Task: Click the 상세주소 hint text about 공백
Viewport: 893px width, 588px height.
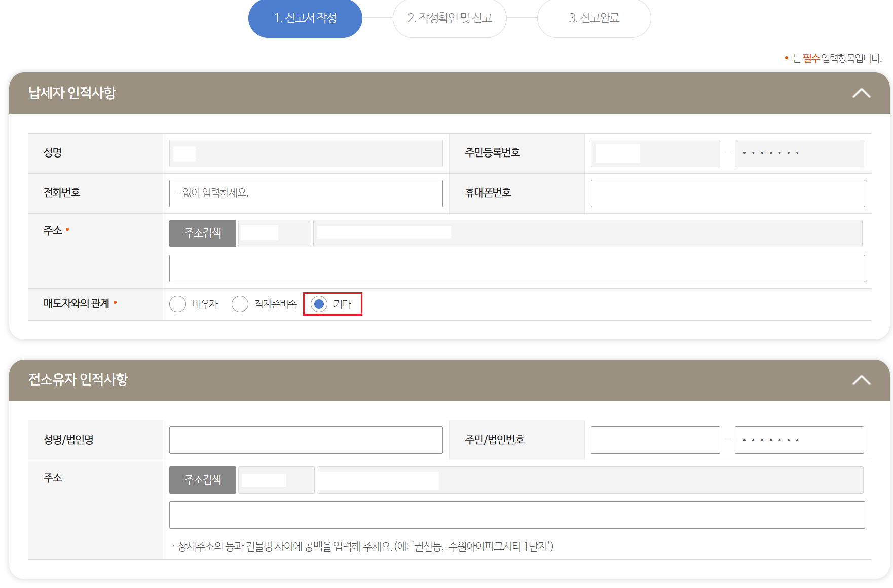Action: pyautogui.click(x=363, y=546)
